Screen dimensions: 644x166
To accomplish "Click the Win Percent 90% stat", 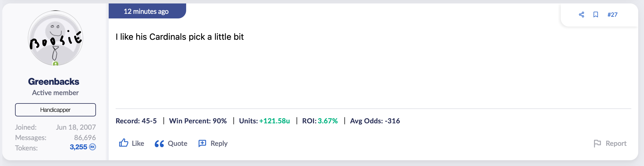I will (x=198, y=121).
